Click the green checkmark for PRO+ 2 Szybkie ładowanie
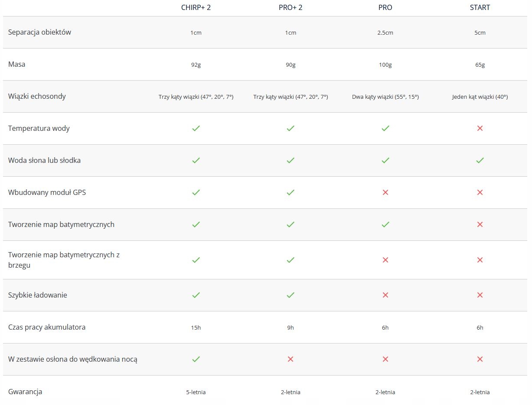The height and width of the screenshot is (405, 532). coord(290,295)
